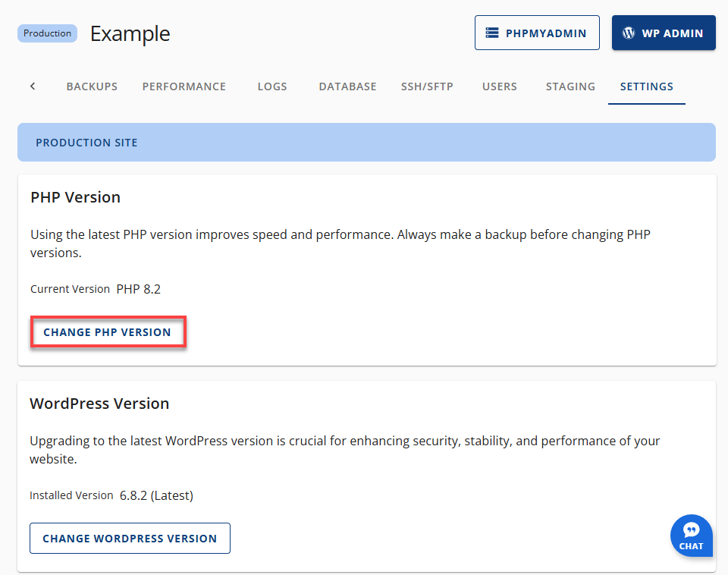The image size is (728, 575).
Task: Open the Database tab
Action: [x=347, y=86]
